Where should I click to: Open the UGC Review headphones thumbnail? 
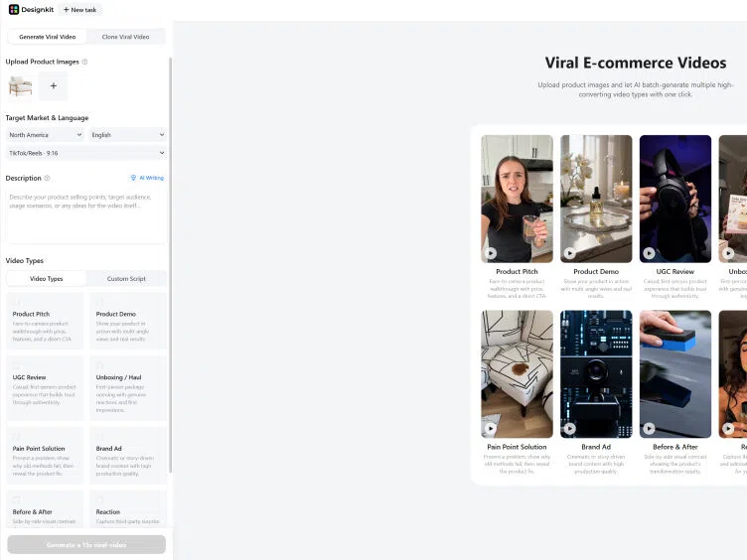[x=675, y=199]
